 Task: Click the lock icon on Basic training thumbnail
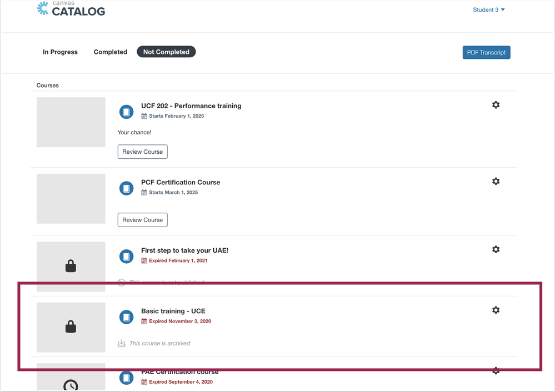pos(71,328)
